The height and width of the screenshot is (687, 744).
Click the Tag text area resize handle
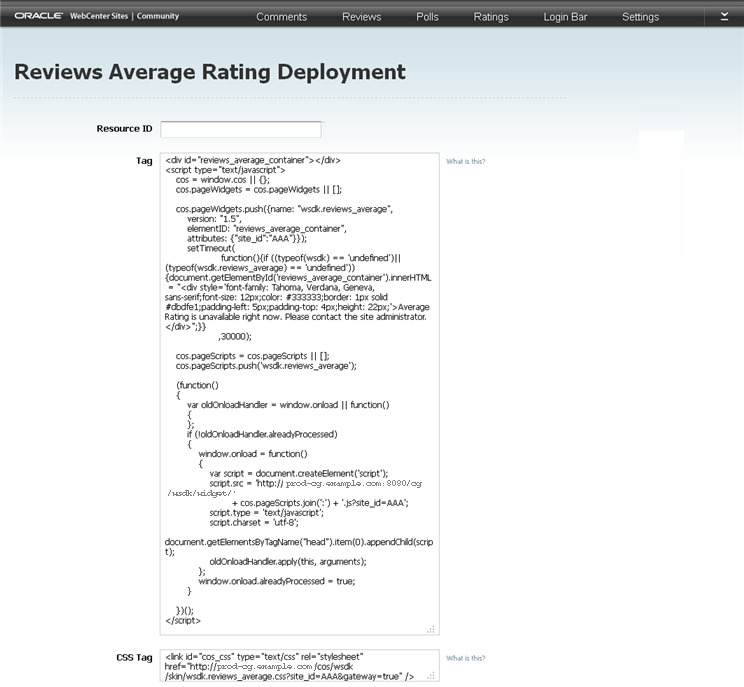(x=431, y=630)
